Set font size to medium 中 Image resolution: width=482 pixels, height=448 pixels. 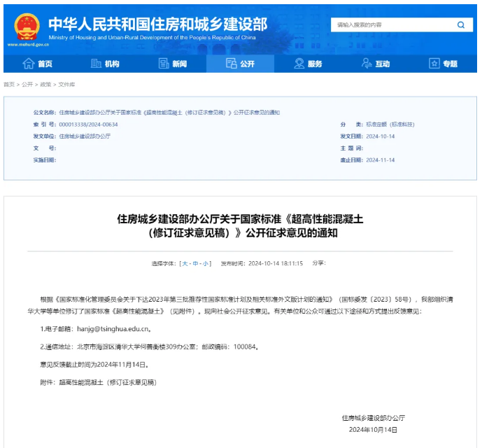(195, 263)
